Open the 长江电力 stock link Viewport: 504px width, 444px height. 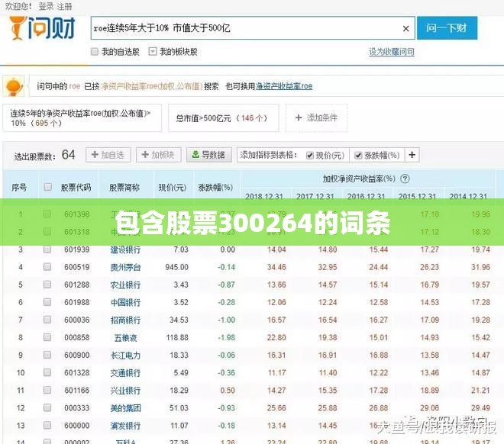[125, 356]
